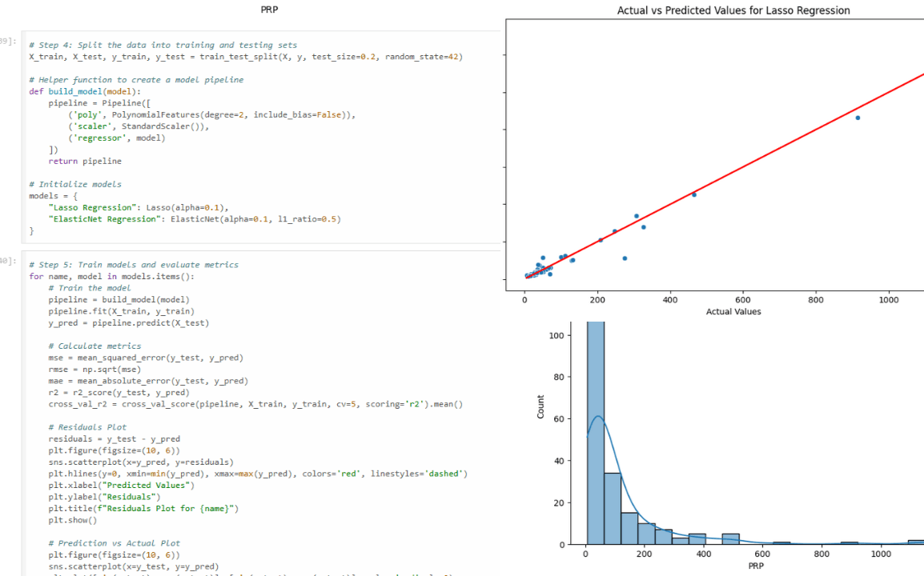
Task: Click the plt.title Residuals Plot line
Action: coord(143,508)
